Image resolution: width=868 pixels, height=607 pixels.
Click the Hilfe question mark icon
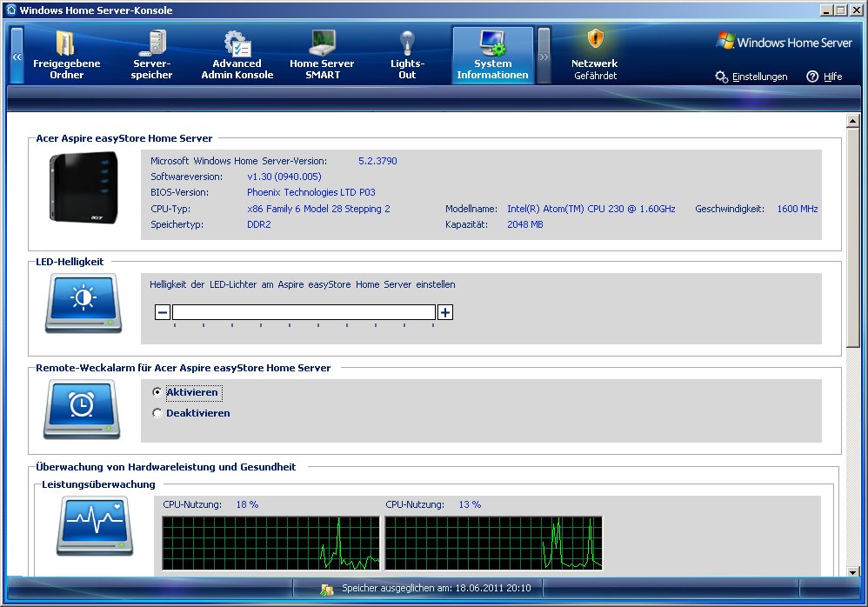[812, 77]
